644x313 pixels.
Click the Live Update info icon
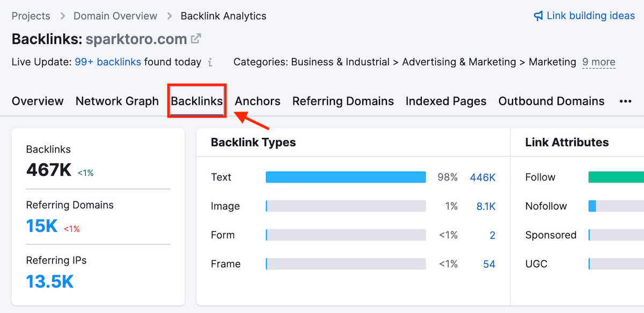210,62
